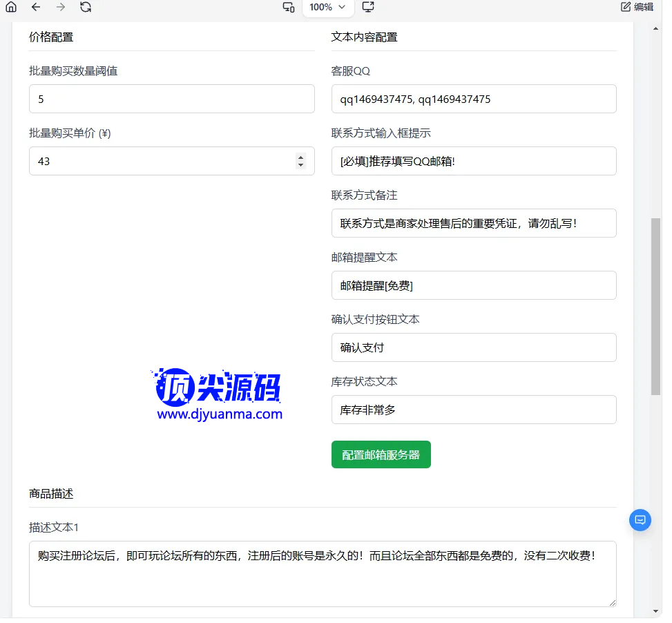The width and height of the screenshot is (672, 623).
Task: Reload the page with refresh icon
Action: [x=85, y=8]
